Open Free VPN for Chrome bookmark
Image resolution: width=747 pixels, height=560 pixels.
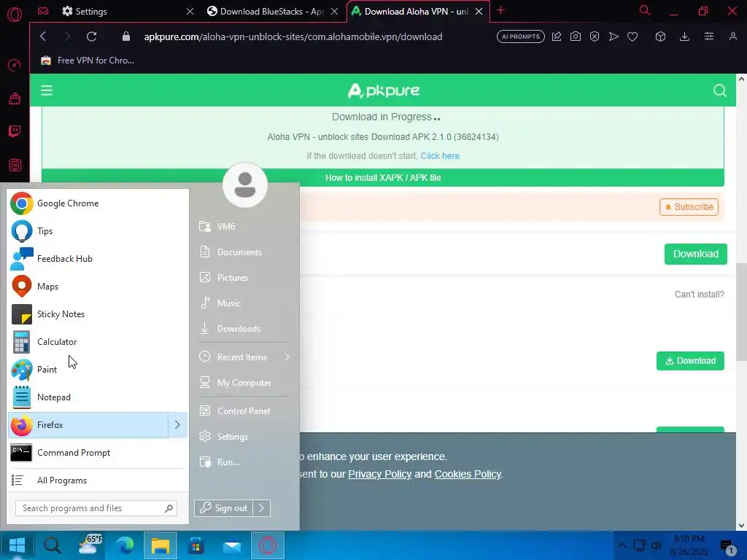pos(88,61)
